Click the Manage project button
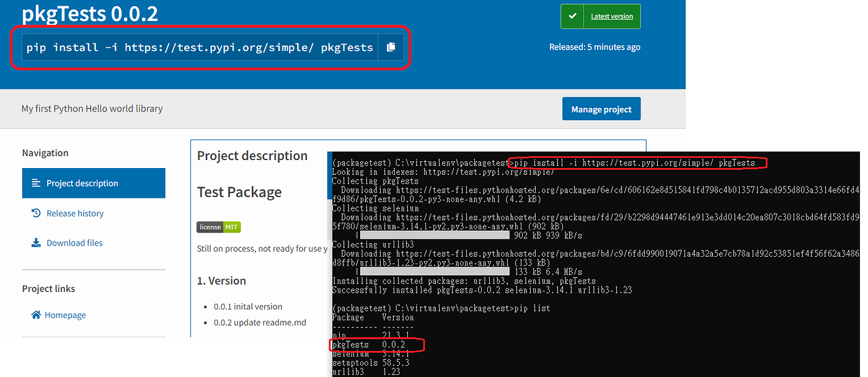This screenshot has height=377, width=868. (x=601, y=109)
